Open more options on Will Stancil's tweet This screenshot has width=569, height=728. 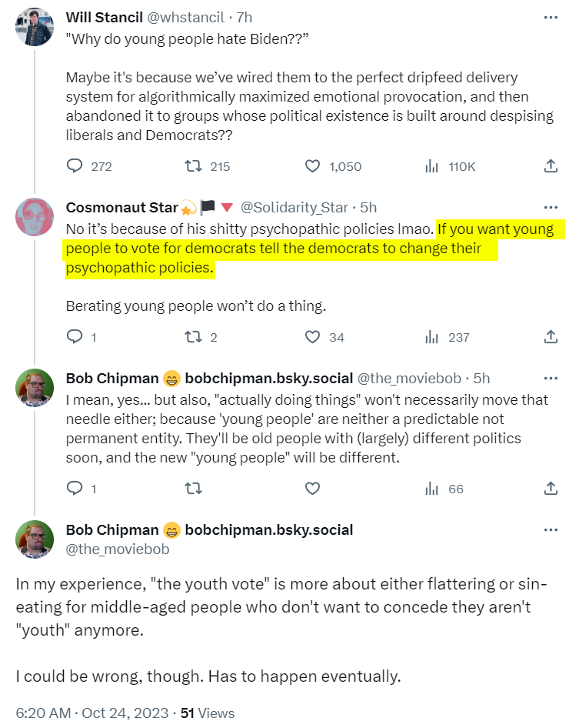pyautogui.click(x=551, y=17)
